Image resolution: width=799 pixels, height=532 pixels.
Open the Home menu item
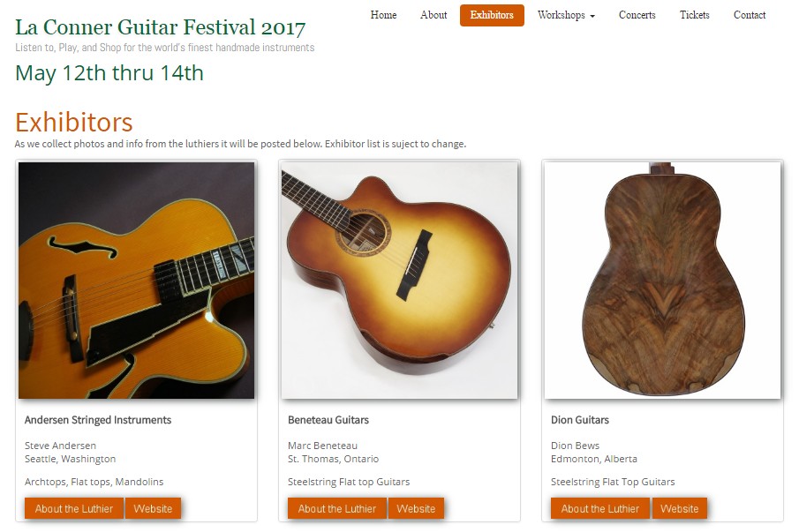pyautogui.click(x=383, y=15)
